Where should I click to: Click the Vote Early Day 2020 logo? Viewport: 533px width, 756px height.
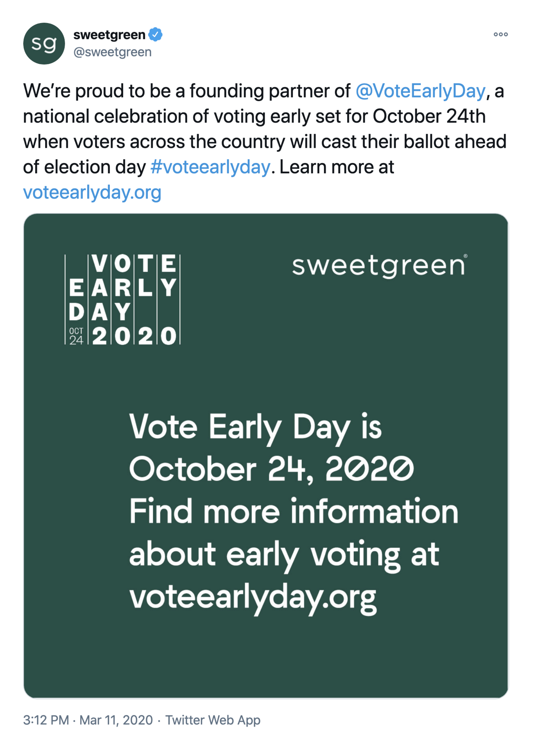coord(122,299)
